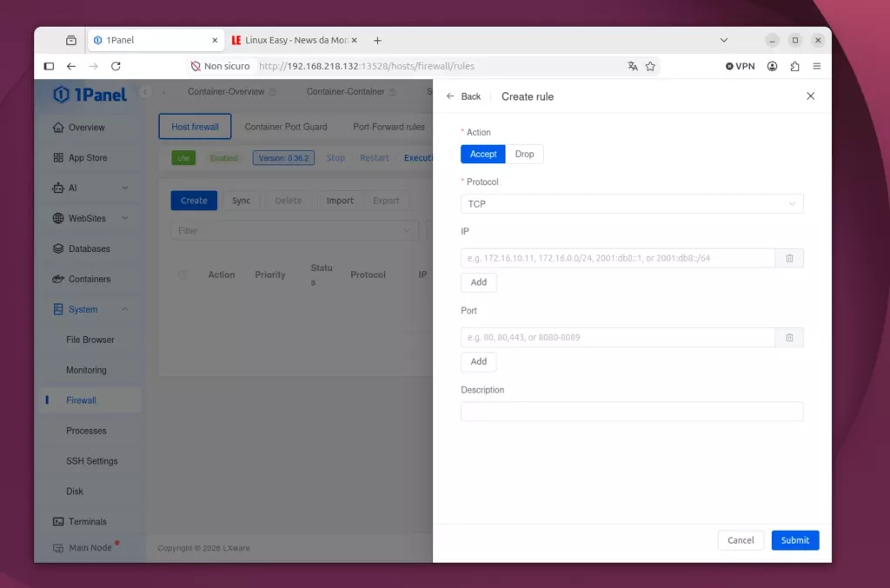Toggle the browser sidebar panel icon
The image size is (890, 588).
[x=49, y=66]
